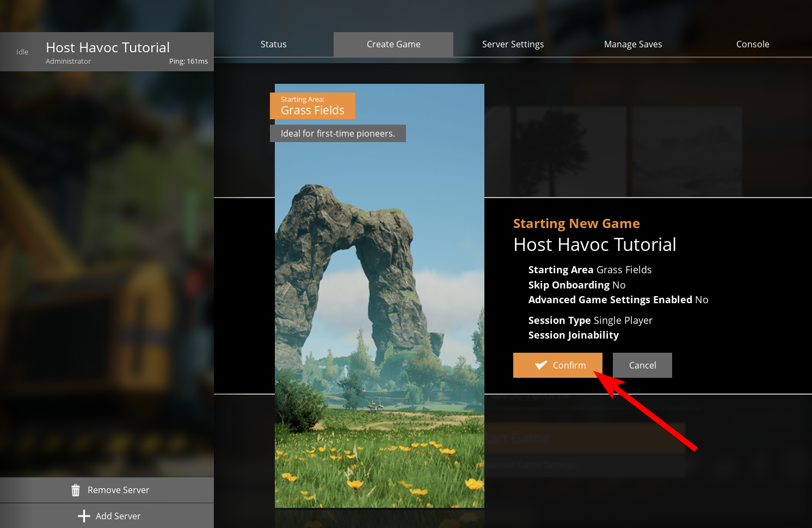The height and width of the screenshot is (528, 812).
Task: Cancel starting the new game
Action: click(642, 365)
